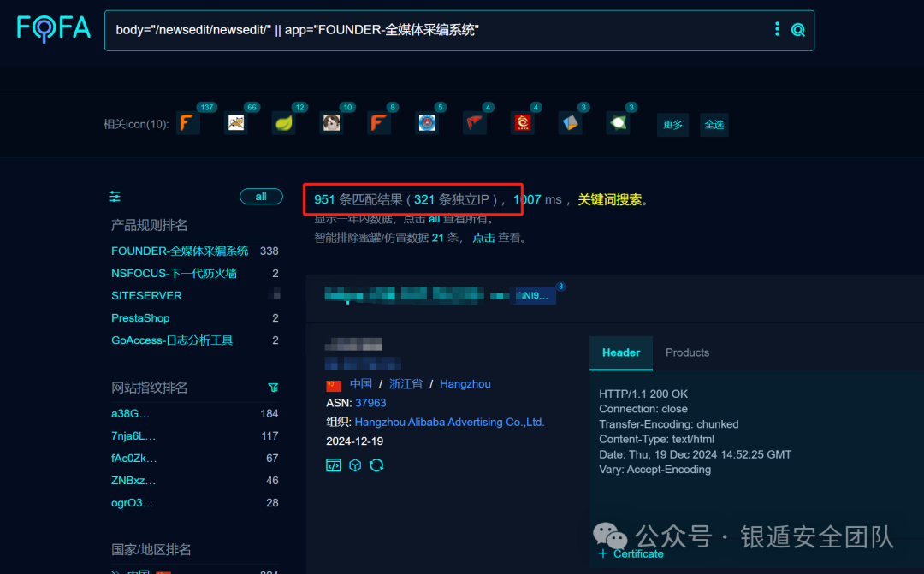Filter by fingerprint ZNBxz…
The height and width of the screenshot is (574, 924).
[133, 481]
